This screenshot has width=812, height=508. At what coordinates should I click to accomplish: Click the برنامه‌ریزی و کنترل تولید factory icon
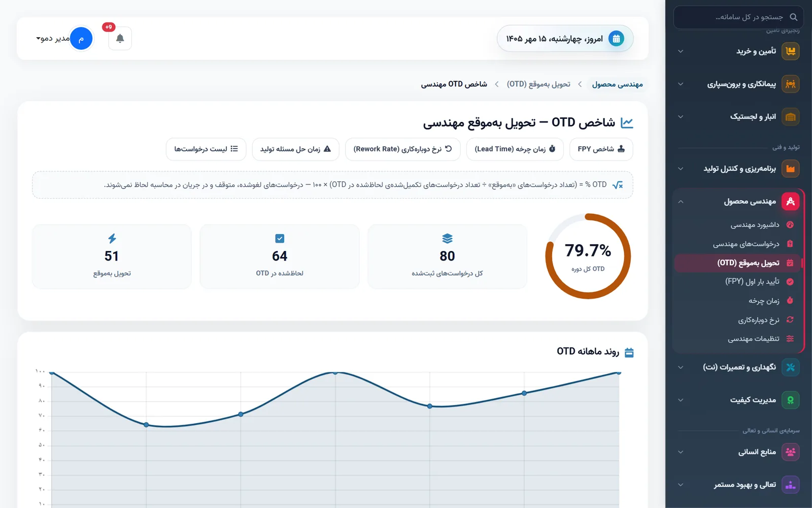point(790,169)
